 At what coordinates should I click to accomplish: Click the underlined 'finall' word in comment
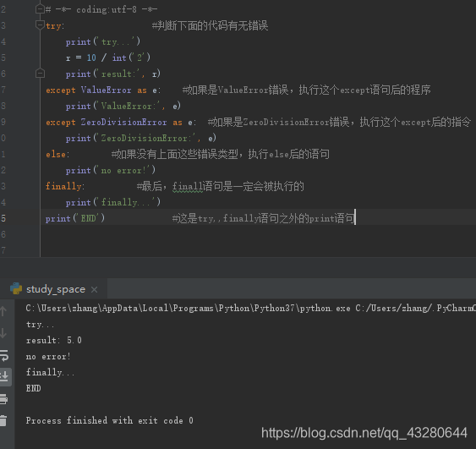(x=188, y=186)
